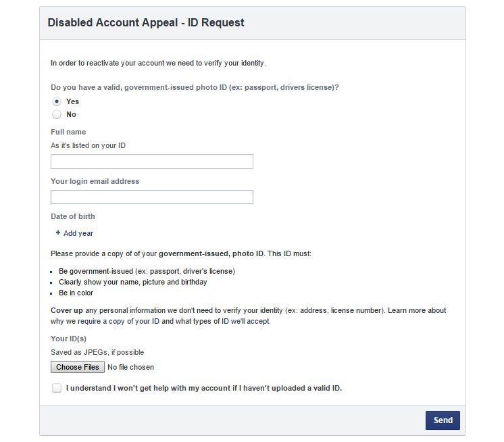The height and width of the screenshot is (442, 504).
Task: Click the 'I understand I won't get help' label
Action: (204, 389)
